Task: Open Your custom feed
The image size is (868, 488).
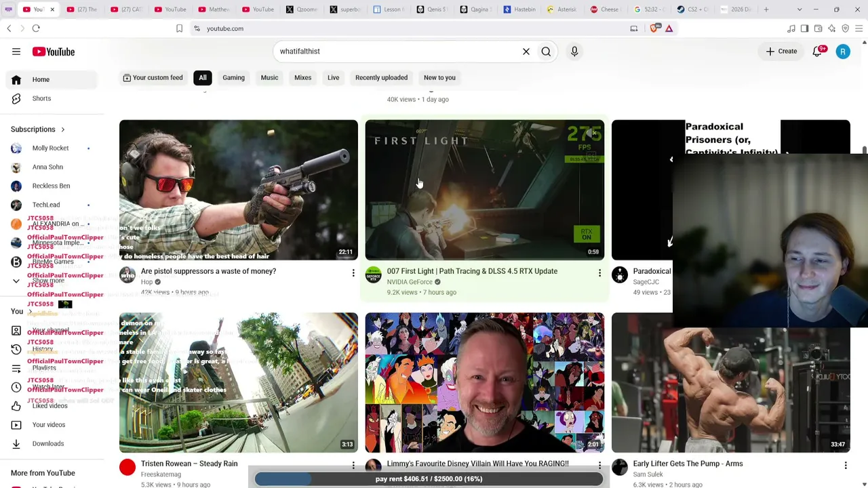Action: point(153,77)
